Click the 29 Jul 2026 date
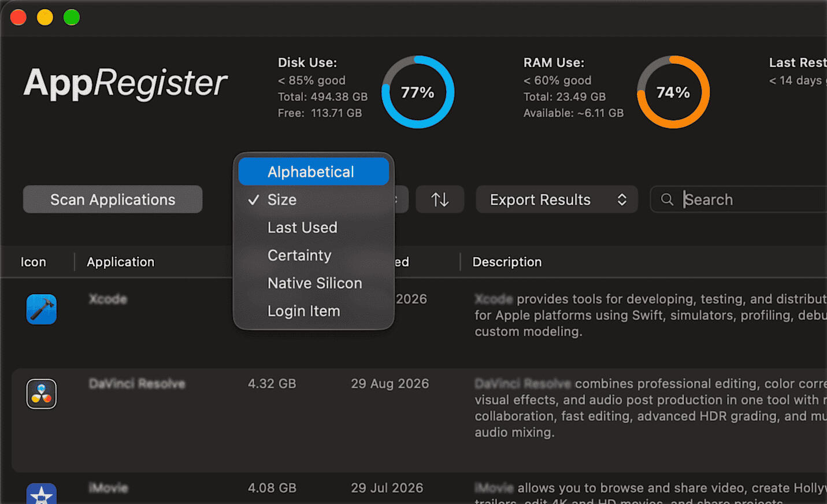 [x=387, y=488]
